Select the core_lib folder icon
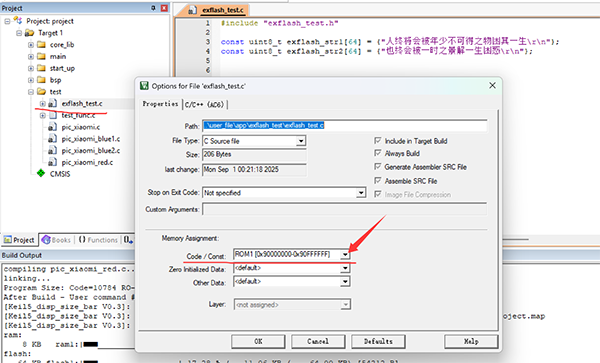This screenshot has height=363, width=600. pyautogui.click(x=41, y=45)
